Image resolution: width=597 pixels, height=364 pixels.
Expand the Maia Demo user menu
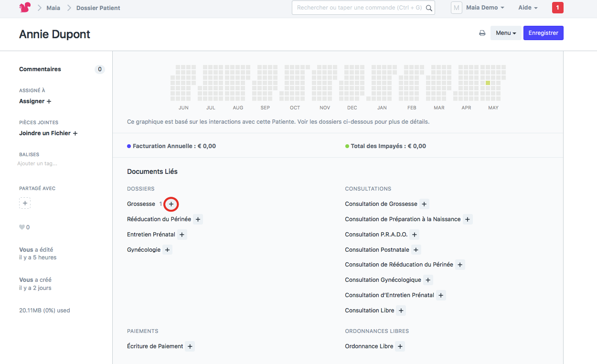pos(485,8)
